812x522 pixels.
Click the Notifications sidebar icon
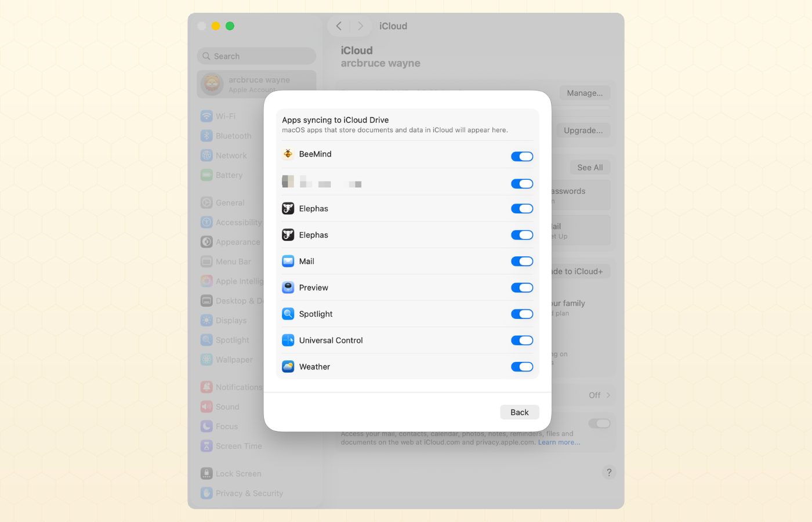pos(206,387)
